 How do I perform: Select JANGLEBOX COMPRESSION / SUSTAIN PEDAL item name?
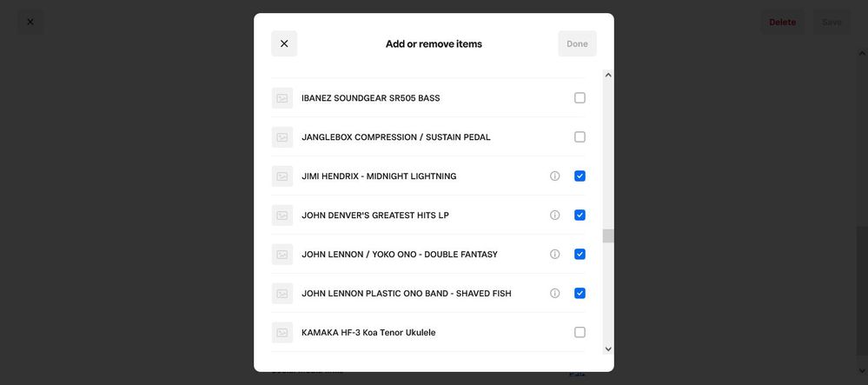396,136
